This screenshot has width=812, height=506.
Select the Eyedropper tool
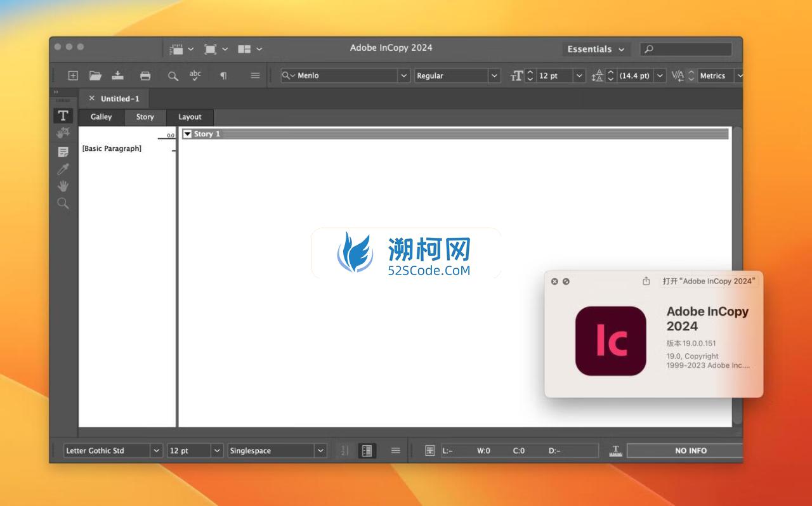tap(63, 169)
